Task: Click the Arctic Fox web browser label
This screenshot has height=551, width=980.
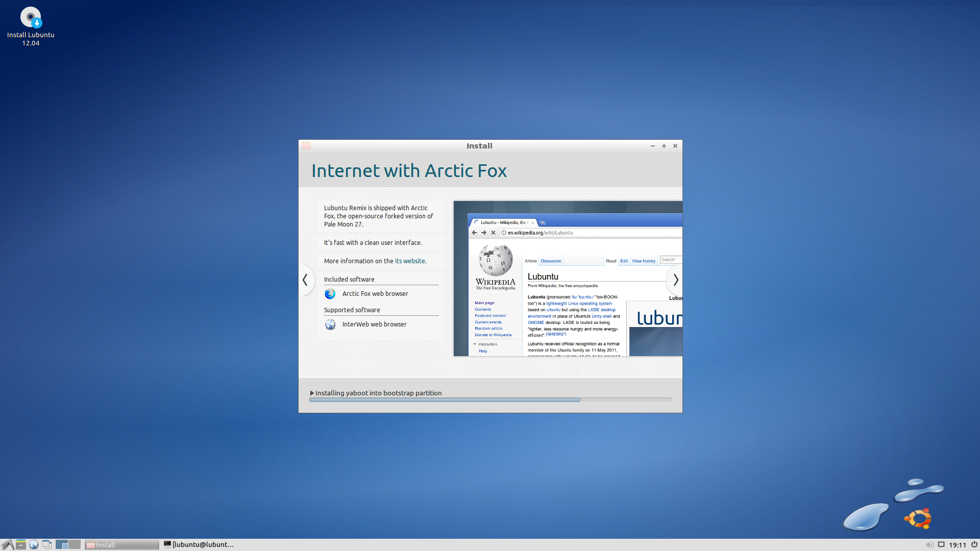Action: pos(375,294)
